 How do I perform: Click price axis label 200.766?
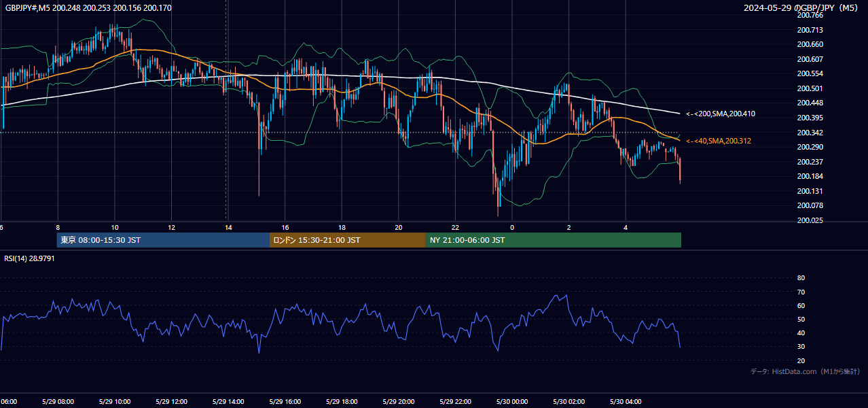810,15
